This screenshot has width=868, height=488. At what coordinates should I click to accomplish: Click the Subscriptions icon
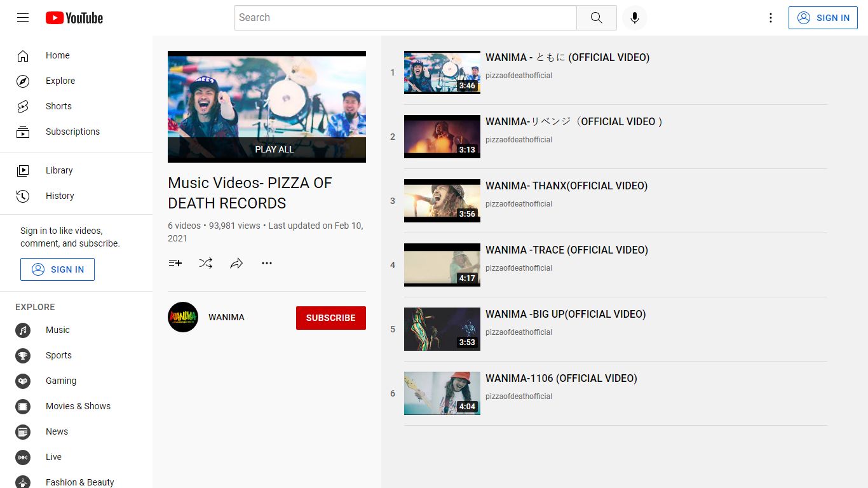click(x=23, y=132)
